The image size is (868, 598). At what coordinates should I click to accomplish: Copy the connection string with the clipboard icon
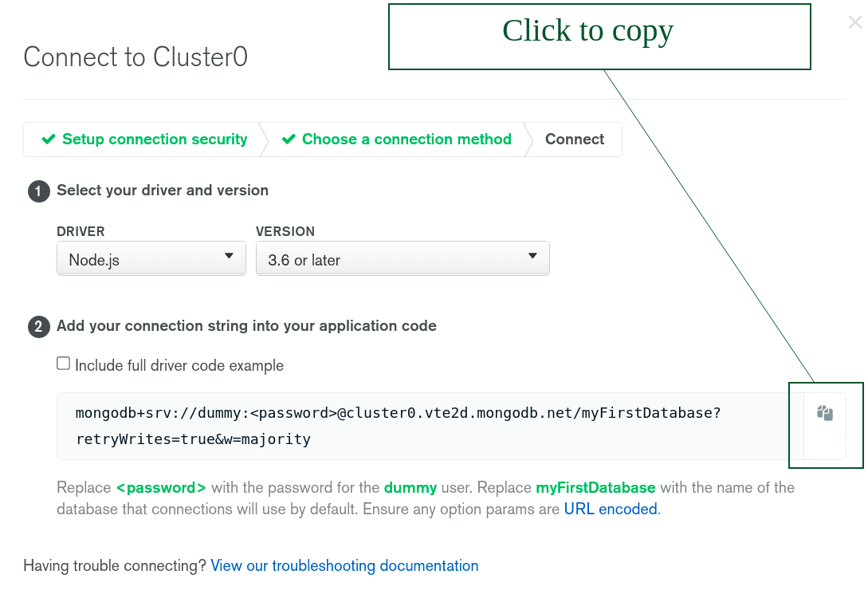825,413
